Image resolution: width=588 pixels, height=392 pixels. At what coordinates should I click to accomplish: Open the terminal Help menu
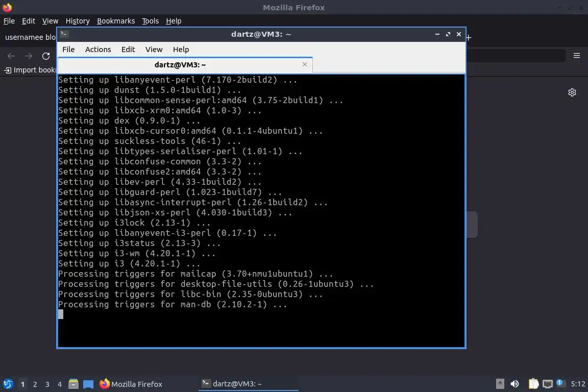pyautogui.click(x=181, y=50)
